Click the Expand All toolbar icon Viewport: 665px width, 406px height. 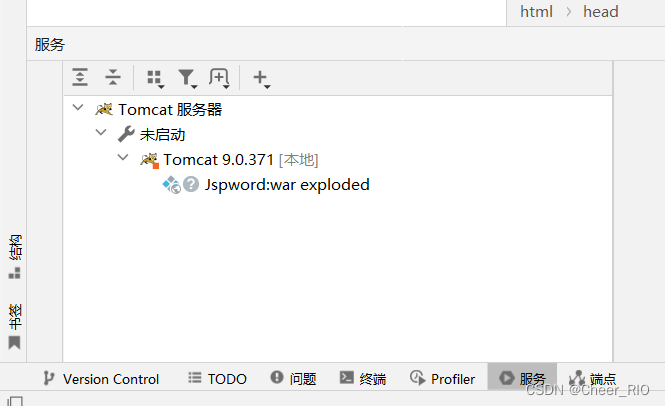tap(80, 77)
